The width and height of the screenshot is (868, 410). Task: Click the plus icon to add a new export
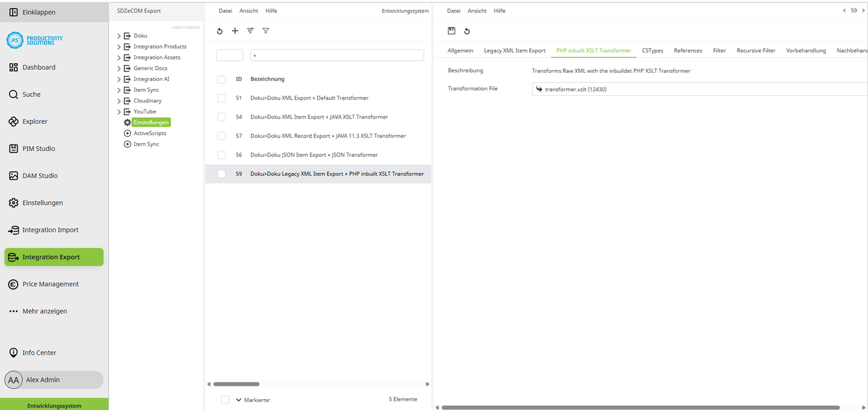[x=235, y=31]
